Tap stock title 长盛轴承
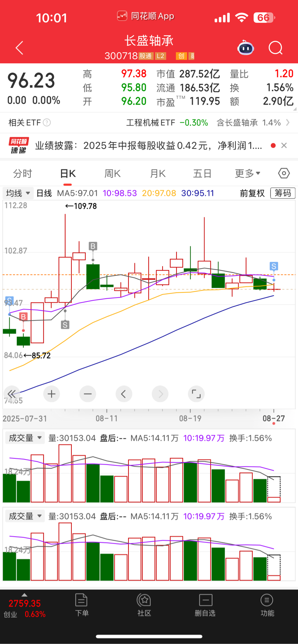 (149, 41)
